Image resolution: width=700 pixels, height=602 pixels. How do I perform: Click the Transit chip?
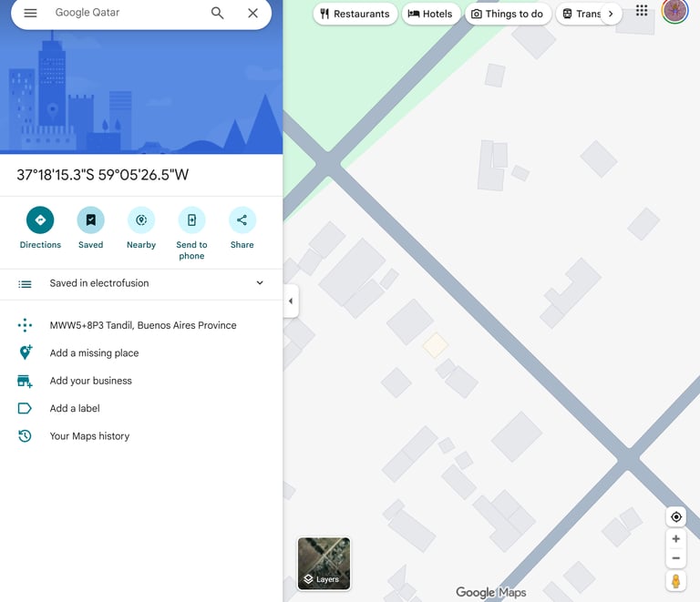coord(581,14)
